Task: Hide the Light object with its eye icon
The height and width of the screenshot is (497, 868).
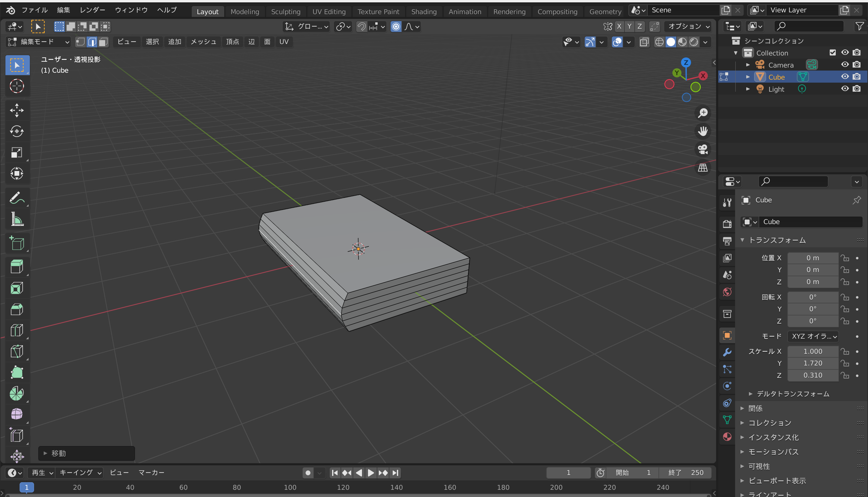Action: point(844,89)
